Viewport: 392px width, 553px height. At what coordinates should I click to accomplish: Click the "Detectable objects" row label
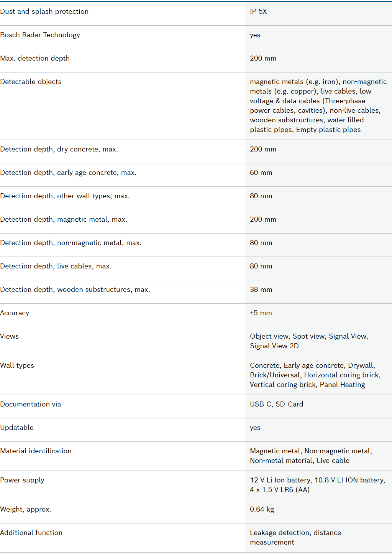pyautogui.click(x=31, y=82)
